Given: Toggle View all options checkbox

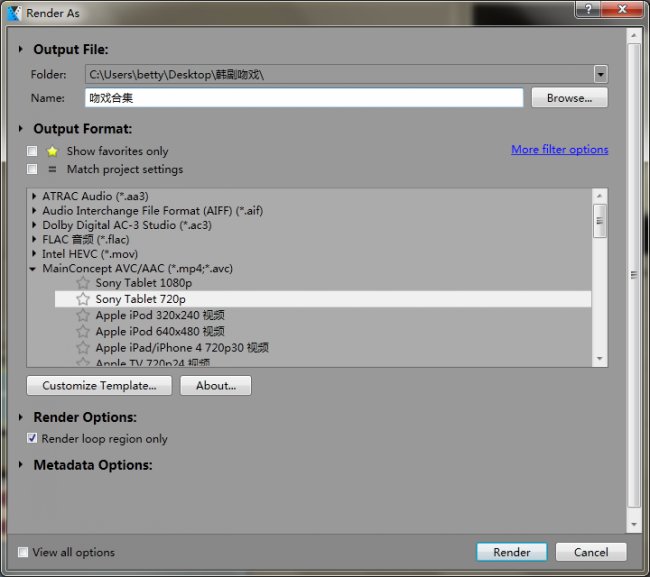Looking at the screenshot, I should (23, 552).
